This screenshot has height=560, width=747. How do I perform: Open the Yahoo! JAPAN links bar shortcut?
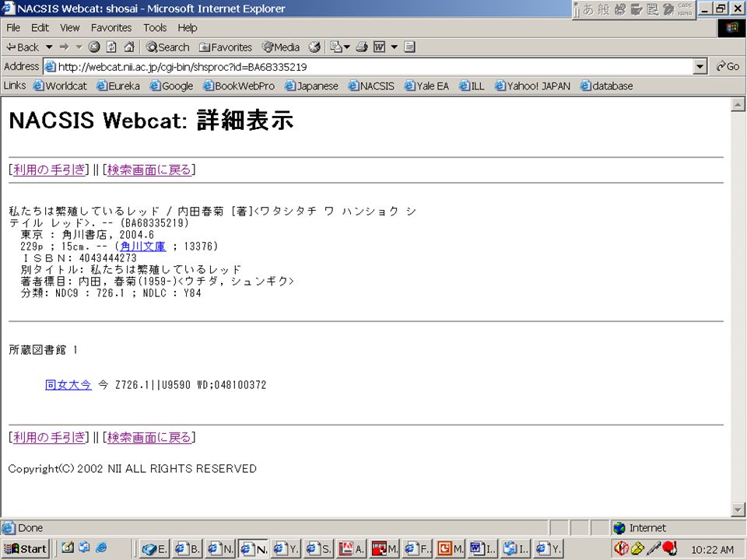tap(532, 86)
